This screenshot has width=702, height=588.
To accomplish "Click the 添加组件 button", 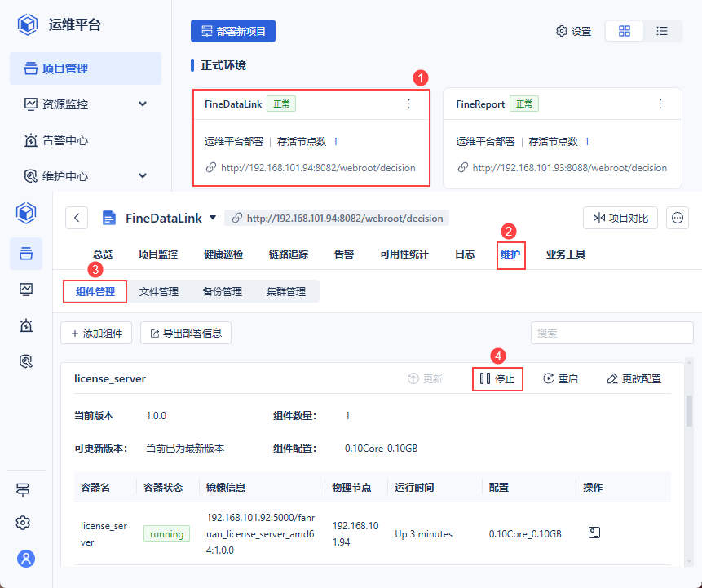I will click(x=96, y=333).
